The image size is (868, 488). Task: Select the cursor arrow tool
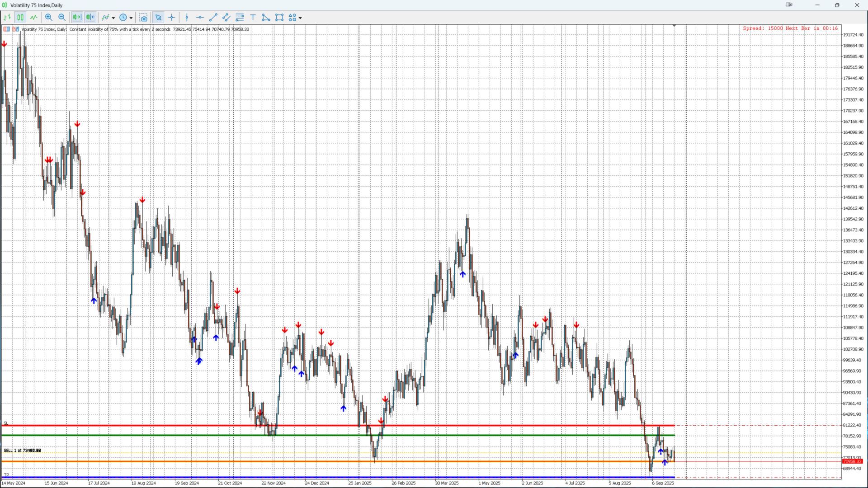(158, 18)
